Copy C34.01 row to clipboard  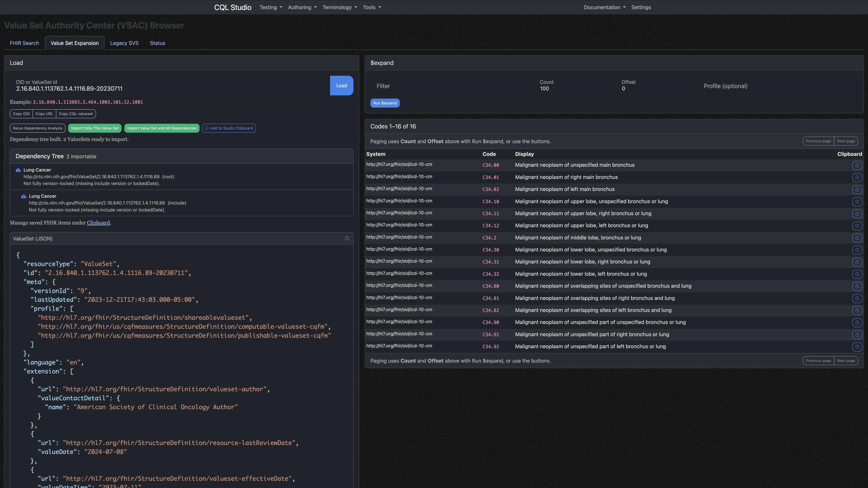pos(857,177)
